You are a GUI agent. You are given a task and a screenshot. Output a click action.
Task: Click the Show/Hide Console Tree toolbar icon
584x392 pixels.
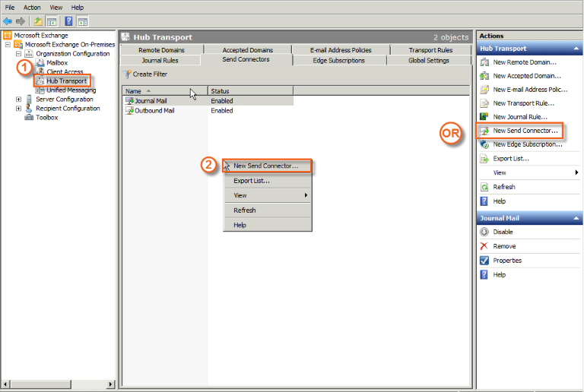coord(52,21)
